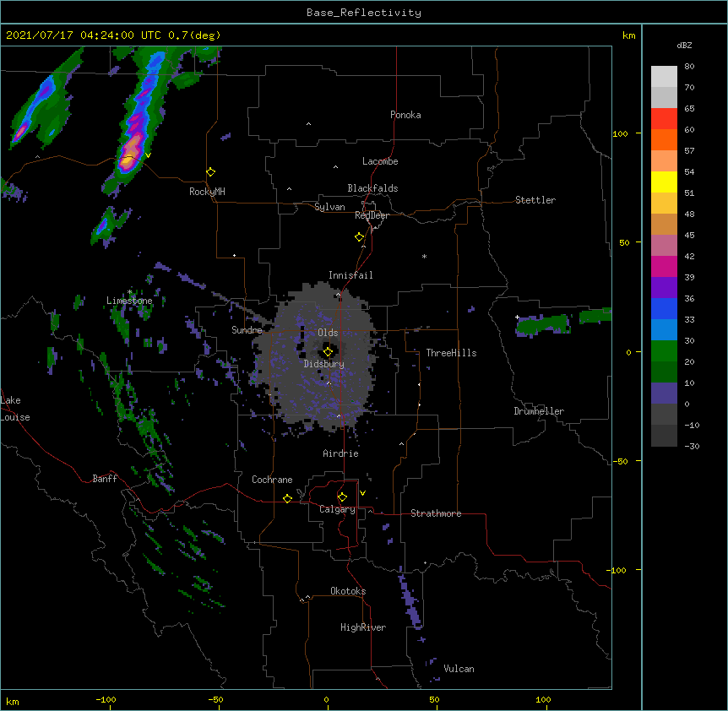Viewport: 728px width, 711px height.
Task: Click the light gray 80 dBZ legend swatch
Action: (x=664, y=76)
